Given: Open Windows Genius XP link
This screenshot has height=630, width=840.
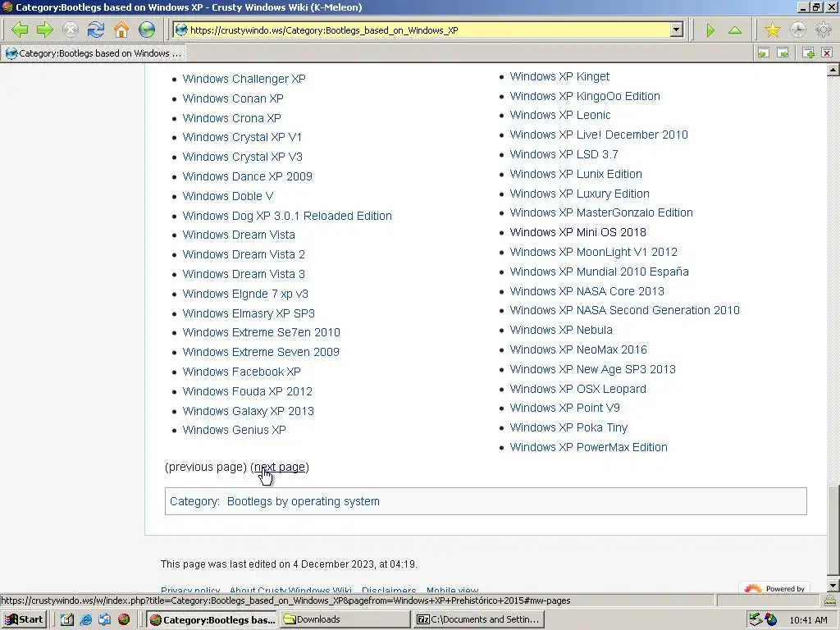Looking at the screenshot, I should [x=234, y=430].
